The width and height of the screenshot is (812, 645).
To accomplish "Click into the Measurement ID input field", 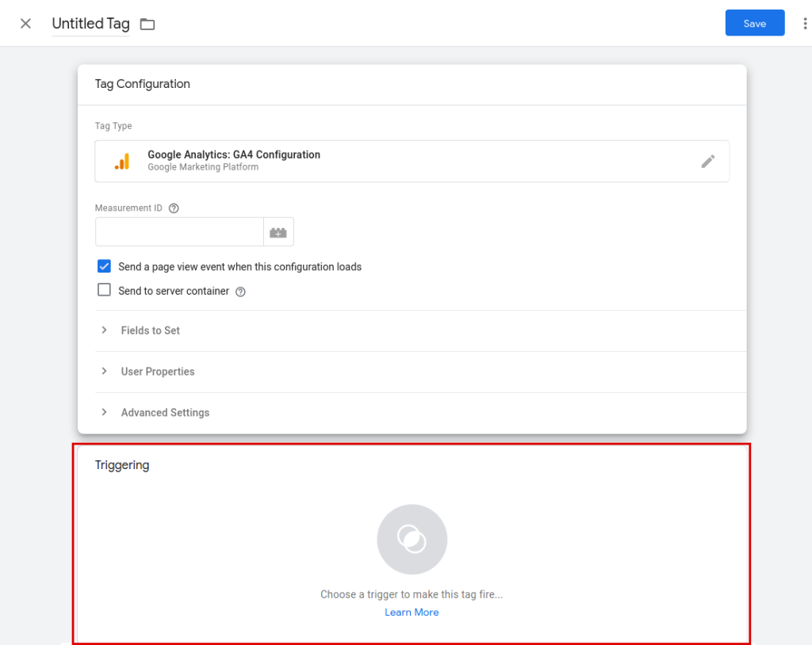I will [179, 232].
